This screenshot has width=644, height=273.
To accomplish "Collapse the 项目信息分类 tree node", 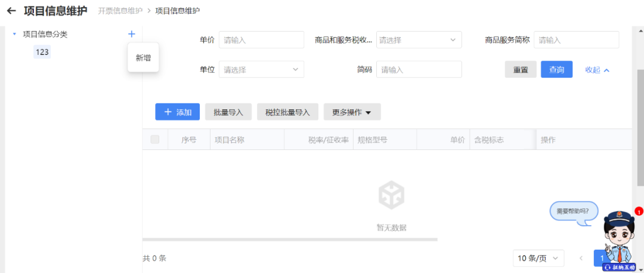I will (x=14, y=34).
